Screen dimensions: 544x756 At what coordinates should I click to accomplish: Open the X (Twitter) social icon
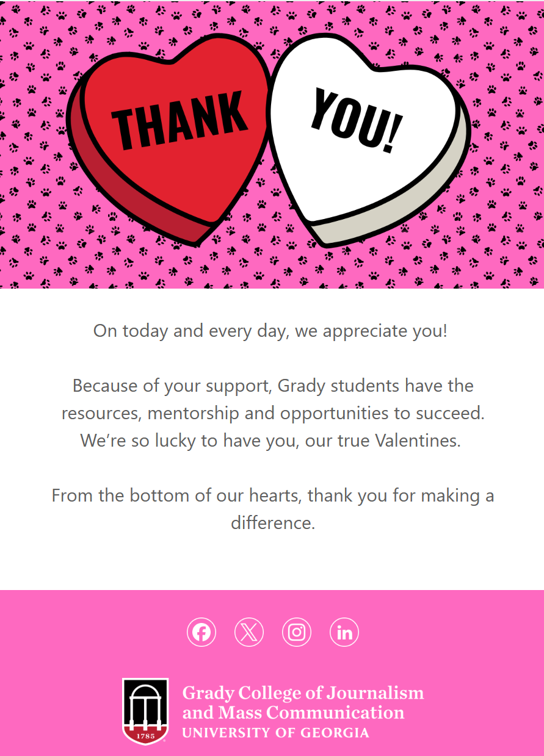(249, 632)
